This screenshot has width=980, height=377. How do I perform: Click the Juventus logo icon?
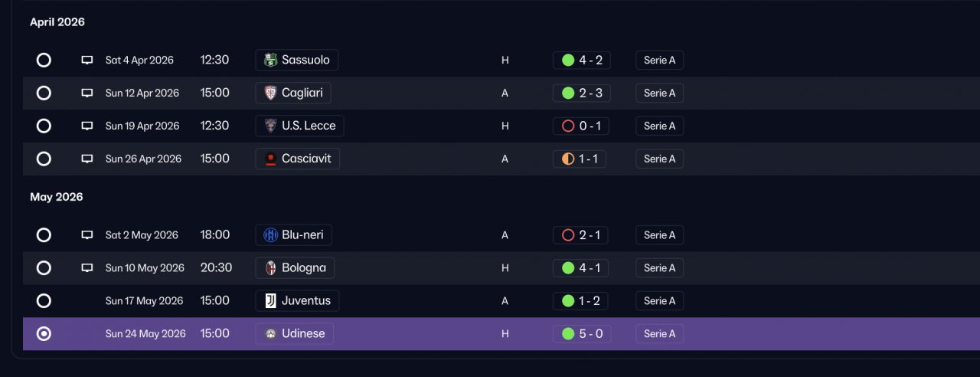[270, 301]
